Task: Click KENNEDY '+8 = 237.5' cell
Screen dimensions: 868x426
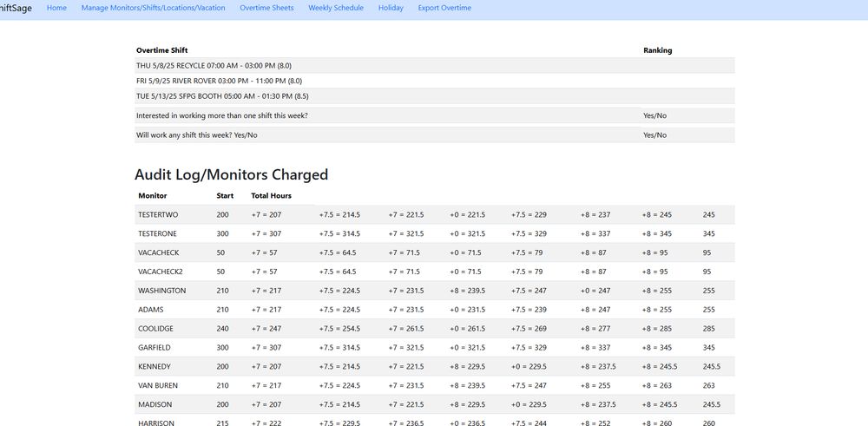Action: (598, 367)
